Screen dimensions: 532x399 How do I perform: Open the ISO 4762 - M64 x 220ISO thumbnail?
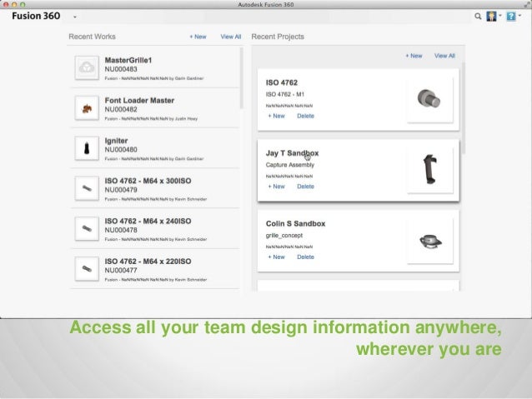(x=87, y=269)
